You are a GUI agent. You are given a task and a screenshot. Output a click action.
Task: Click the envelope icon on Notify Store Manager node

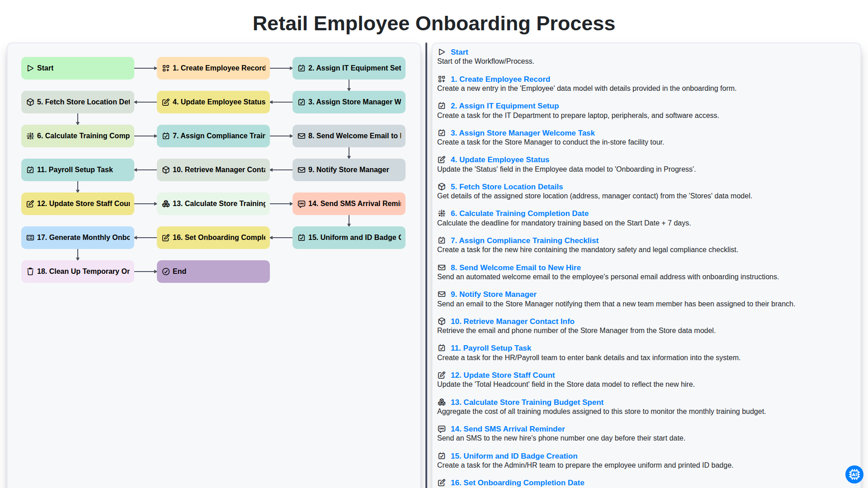[x=302, y=170]
